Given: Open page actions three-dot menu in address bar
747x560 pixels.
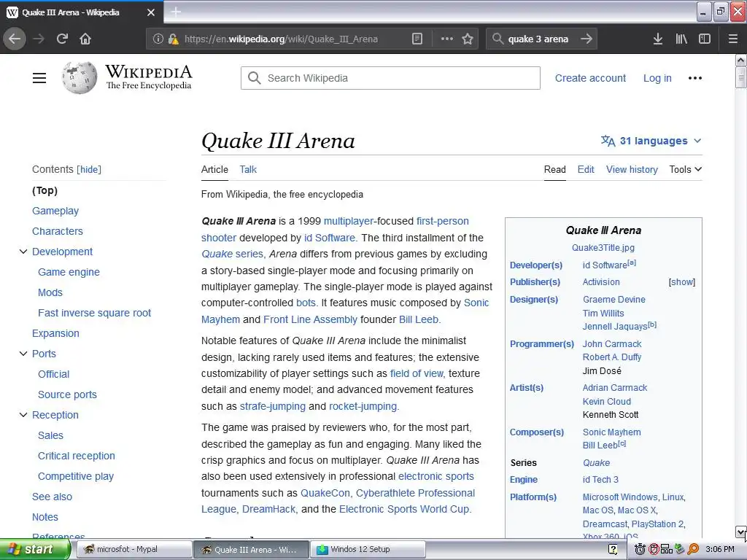Looking at the screenshot, I should [447, 39].
